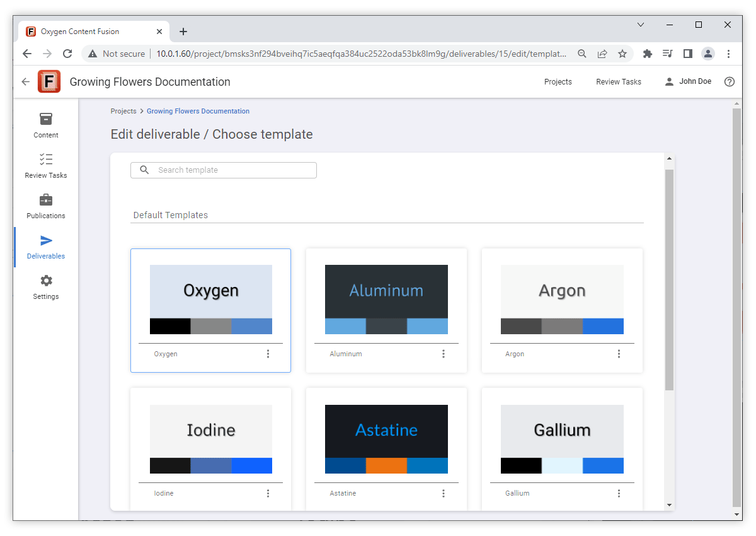756x536 pixels.
Task: Open the Oxygen template options menu
Action: click(x=268, y=354)
